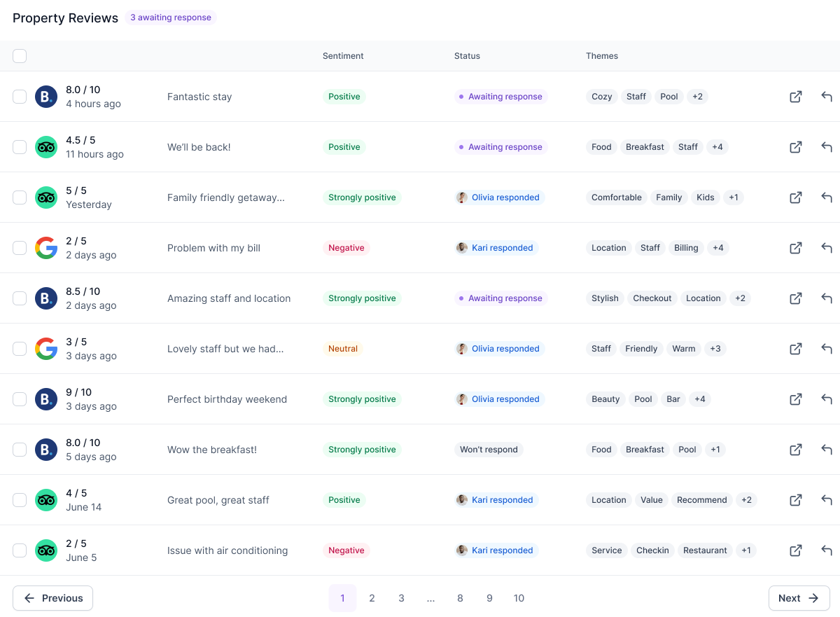Jump to page 10 of reviews
Viewport: 840px width, 617px height.
pos(519,598)
